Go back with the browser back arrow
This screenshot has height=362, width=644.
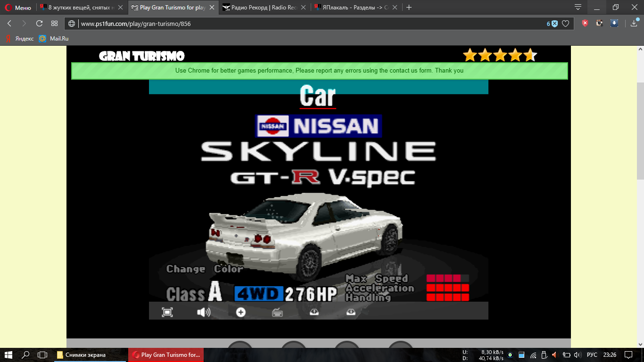[x=9, y=24]
